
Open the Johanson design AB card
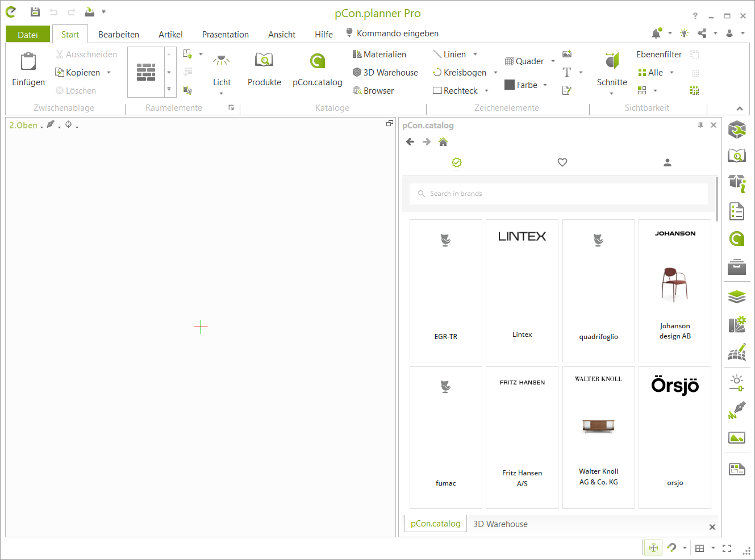point(675,291)
